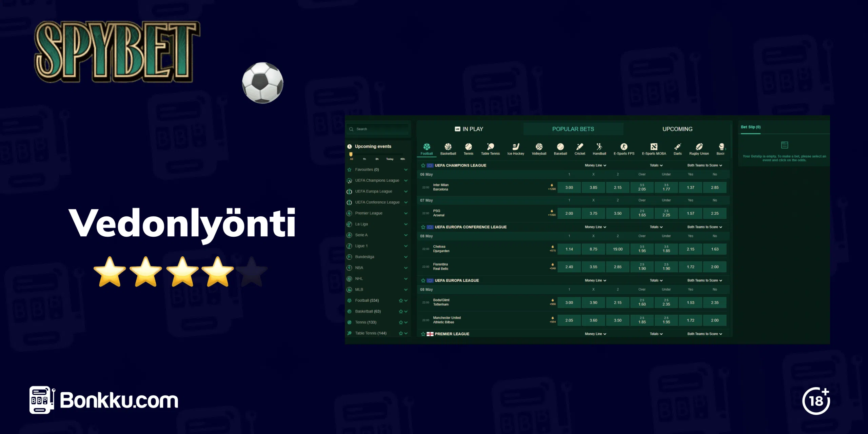Set time filter to 48h

[402, 159]
